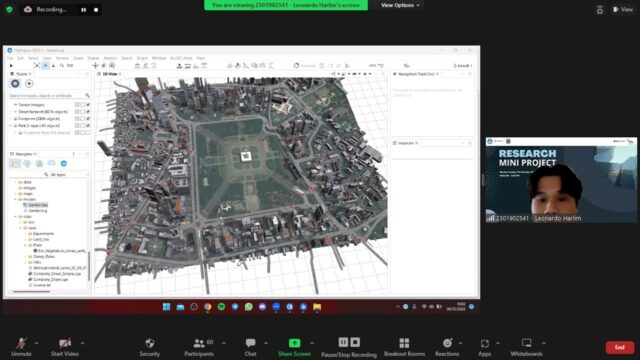Open the Shapes menu in CityEngine
The height and width of the screenshot is (360, 640).
point(93,58)
